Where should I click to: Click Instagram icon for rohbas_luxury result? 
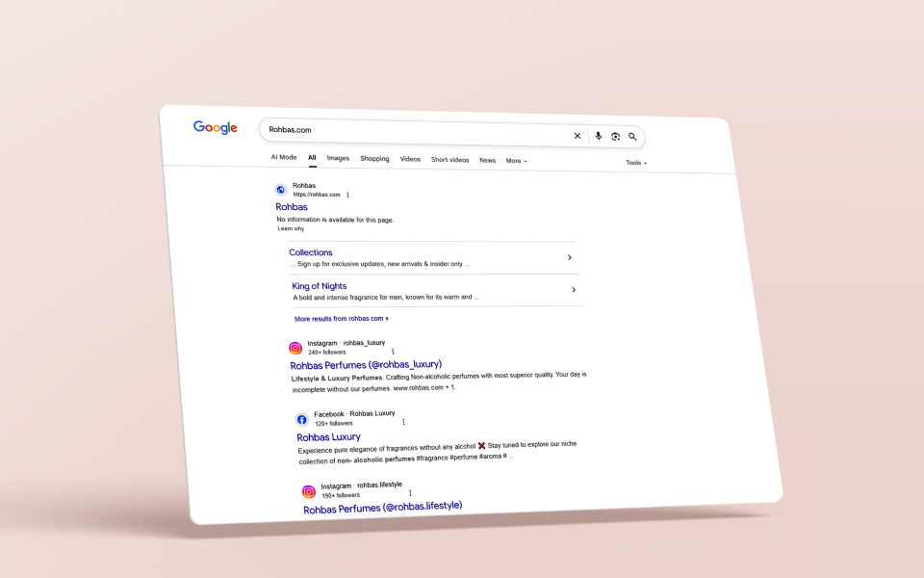pos(295,348)
